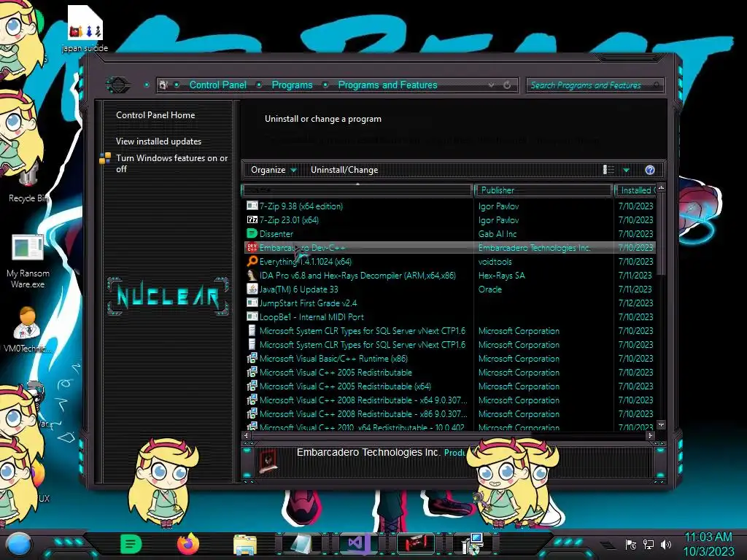The height and width of the screenshot is (560, 747).
Task: Select LoopBe1 - Internal MIDI Port
Action: click(x=449, y=316)
